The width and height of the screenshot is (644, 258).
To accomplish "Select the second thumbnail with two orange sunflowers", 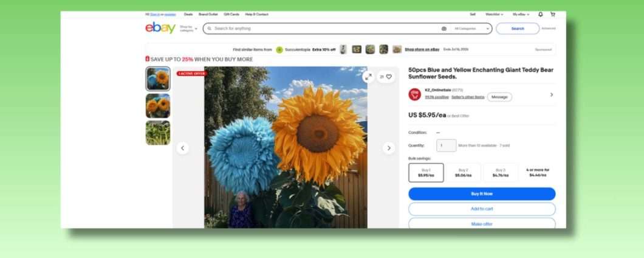I will pos(158,106).
